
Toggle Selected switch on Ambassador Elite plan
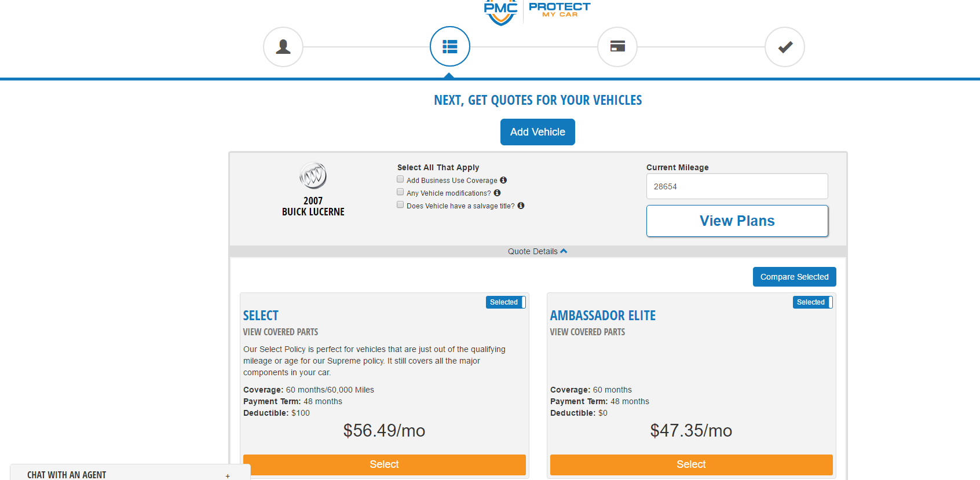click(x=812, y=302)
